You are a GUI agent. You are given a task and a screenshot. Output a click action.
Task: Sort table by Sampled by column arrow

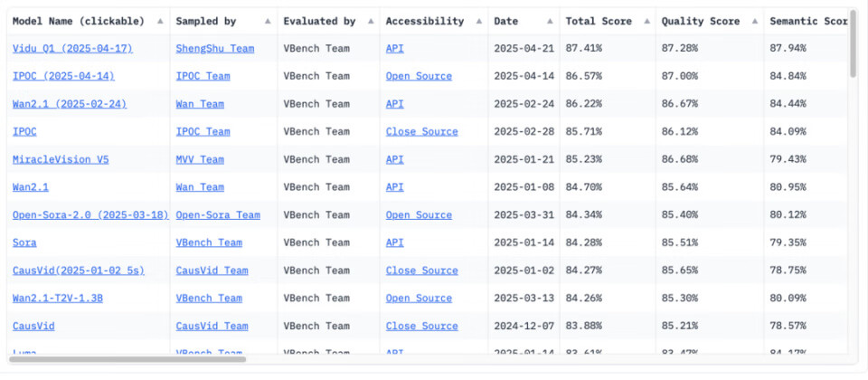pyautogui.click(x=268, y=21)
